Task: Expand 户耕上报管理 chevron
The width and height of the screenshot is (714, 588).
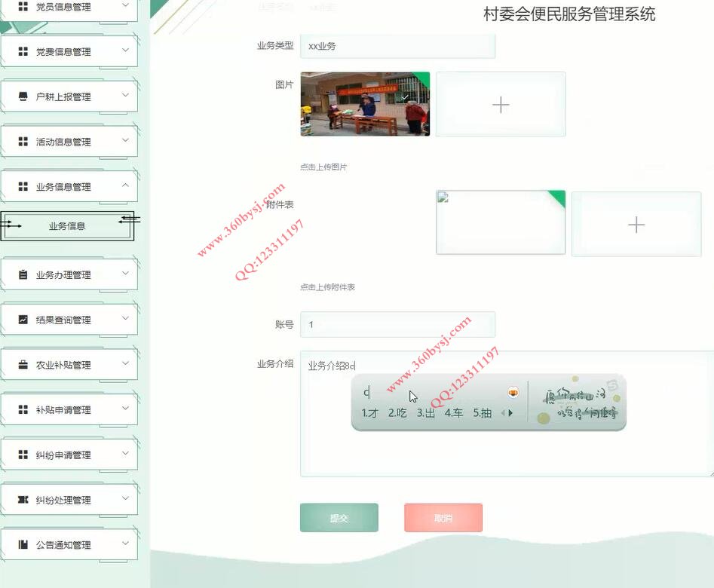Action: point(126,95)
